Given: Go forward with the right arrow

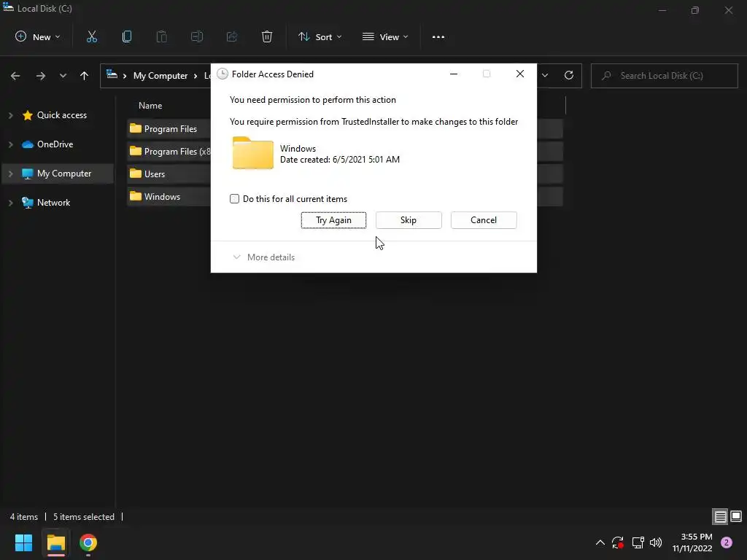Looking at the screenshot, I should pos(41,76).
